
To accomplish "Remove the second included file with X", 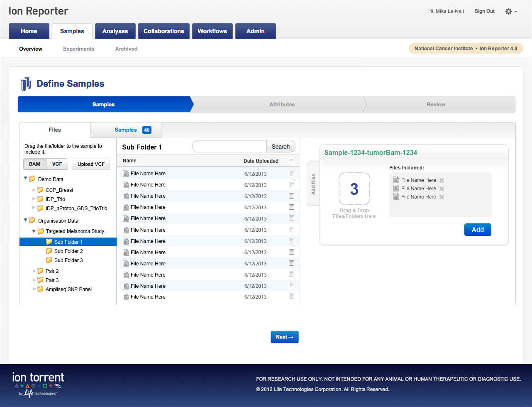I will point(442,189).
